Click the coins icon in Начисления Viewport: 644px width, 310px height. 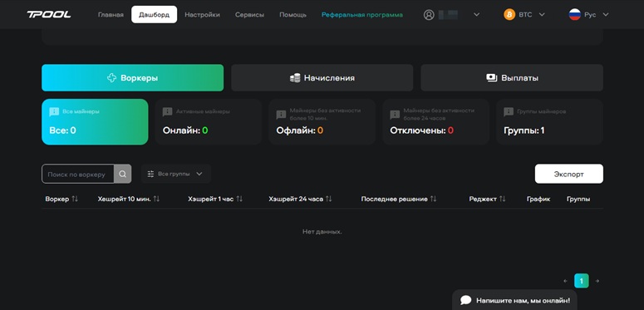295,77
